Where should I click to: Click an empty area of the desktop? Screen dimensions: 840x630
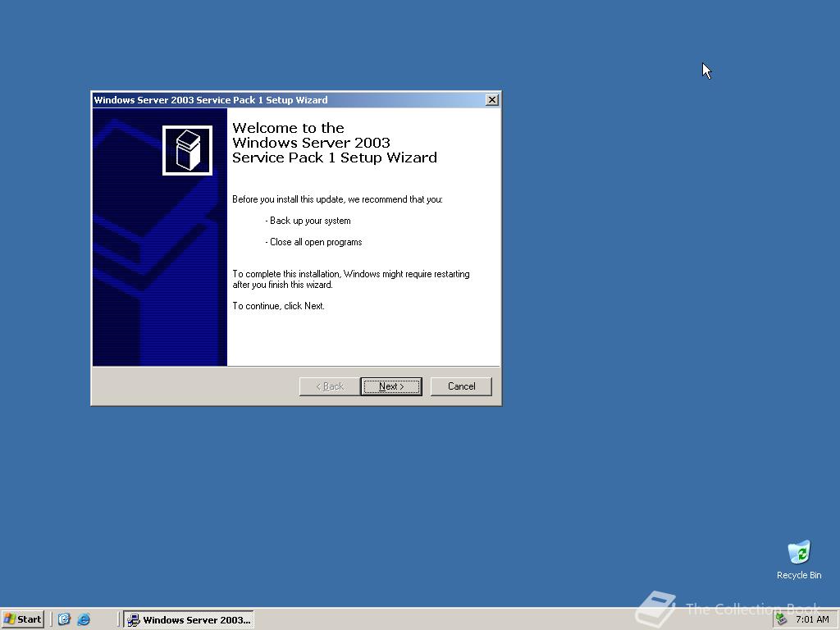(x=410, y=492)
